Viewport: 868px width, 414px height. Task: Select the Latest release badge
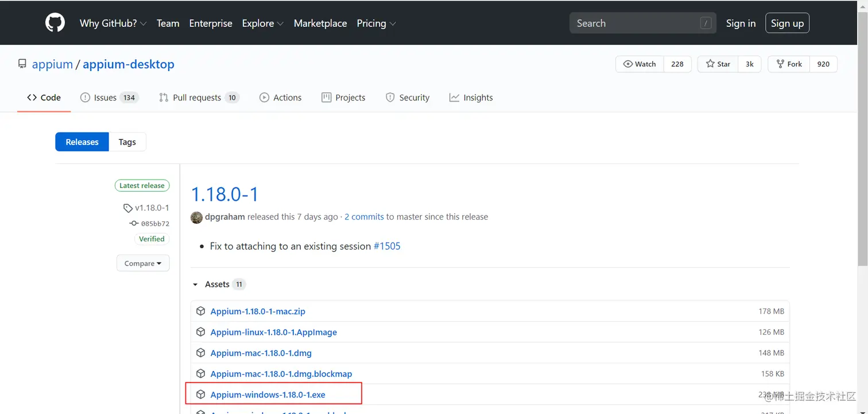pyautogui.click(x=142, y=185)
